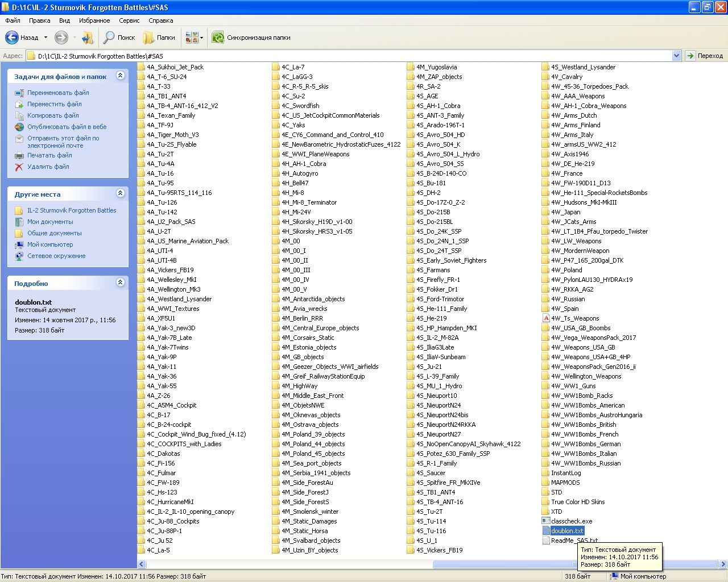Image resolution: width=728 pixels, height=582 pixels.
Task: Select the 4W_Vega_WeaponsPack_2017 folder
Action: [x=589, y=338]
